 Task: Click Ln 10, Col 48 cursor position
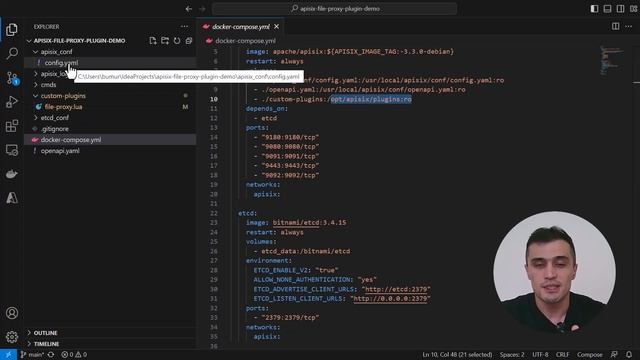457,355
